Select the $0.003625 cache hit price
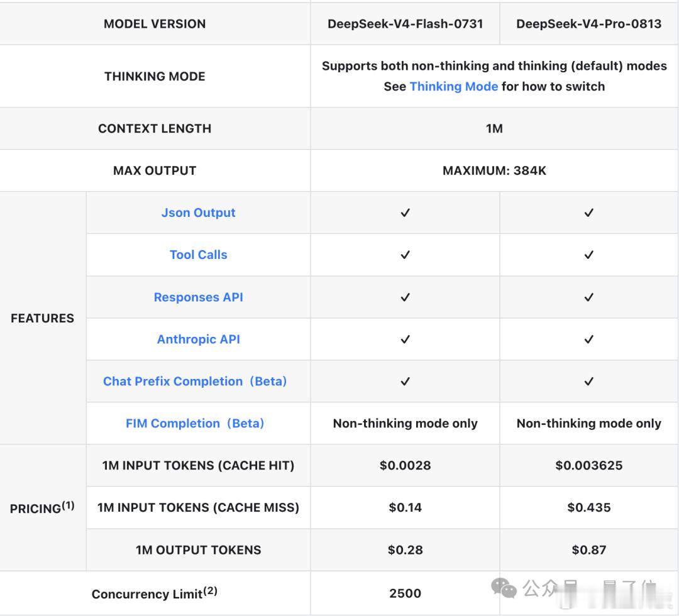Viewport: 679px width, 616px height. (x=589, y=465)
